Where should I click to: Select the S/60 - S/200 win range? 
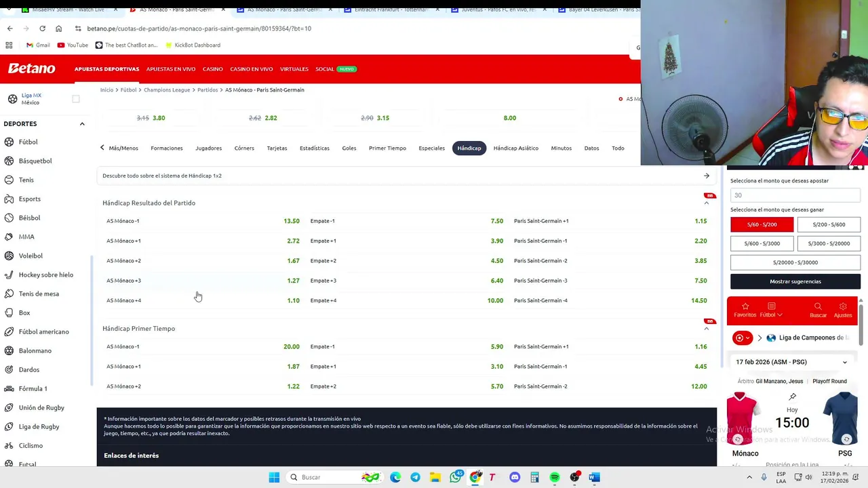pyautogui.click(x=762, y=224)
